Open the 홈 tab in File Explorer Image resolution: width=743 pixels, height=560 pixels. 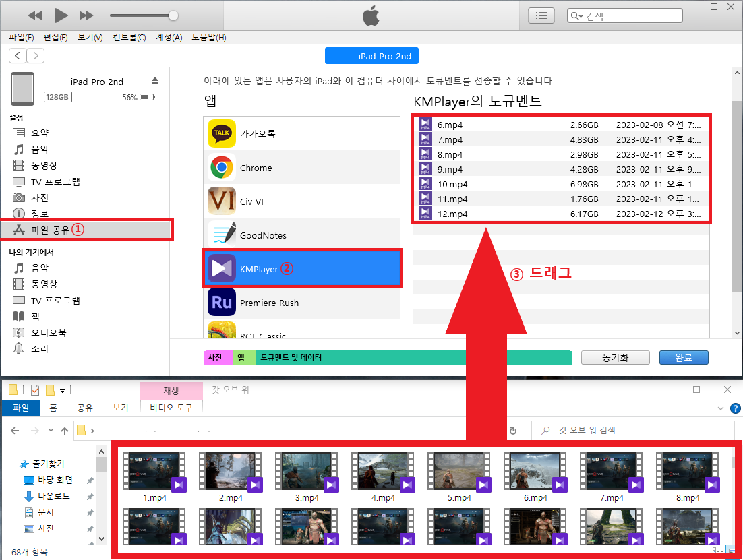53,408
